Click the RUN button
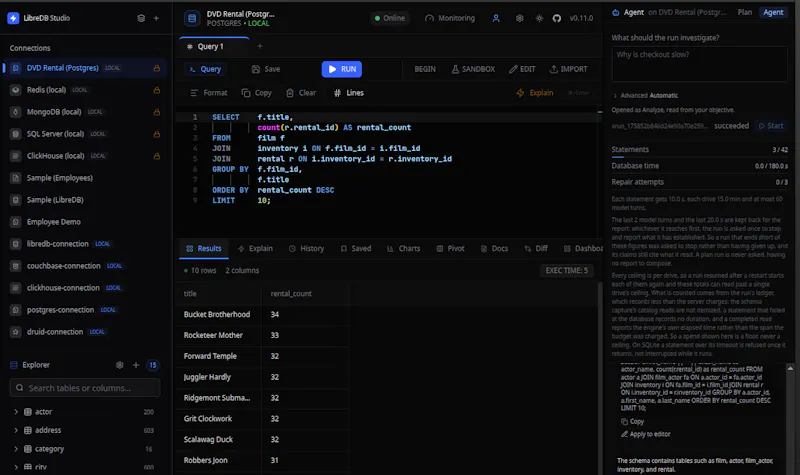The height and width of the screenshot is (475, 800). [x=342, y=69]
